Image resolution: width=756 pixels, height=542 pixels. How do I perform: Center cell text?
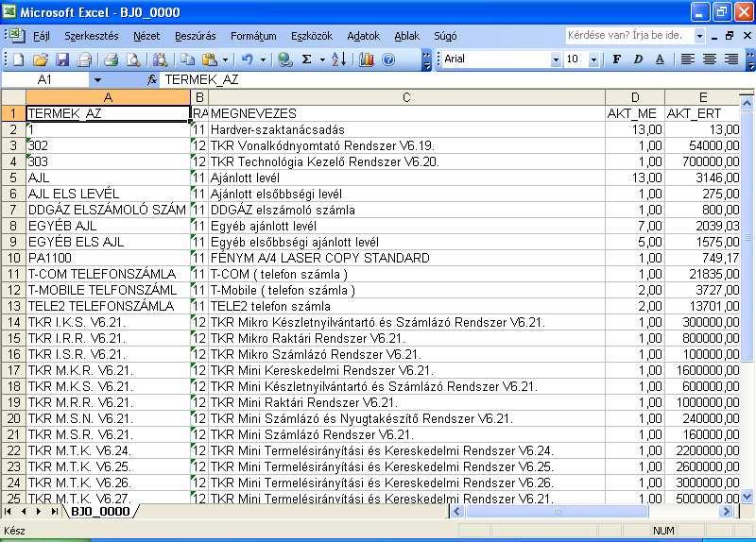[x=710, y=59]
